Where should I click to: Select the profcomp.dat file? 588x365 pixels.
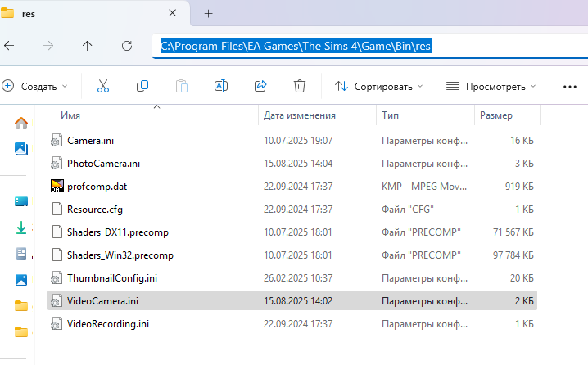[292, 187]
